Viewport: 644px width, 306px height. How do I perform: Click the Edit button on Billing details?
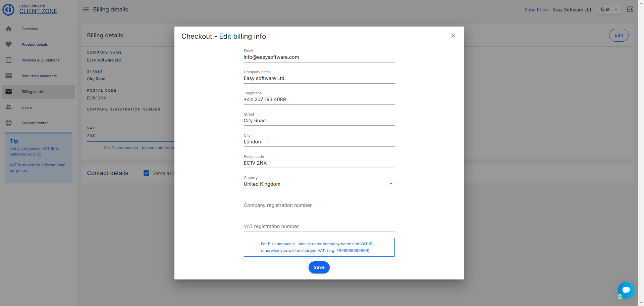point(619,35)
